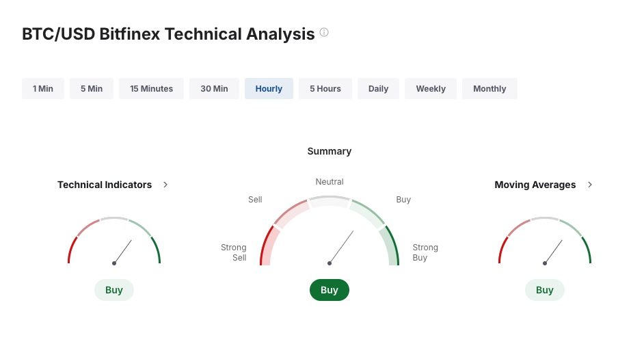Viewport: 644px width, 357px height.
Task: Expand Moving Averages chevron arrow
Action: coord(590,185)
